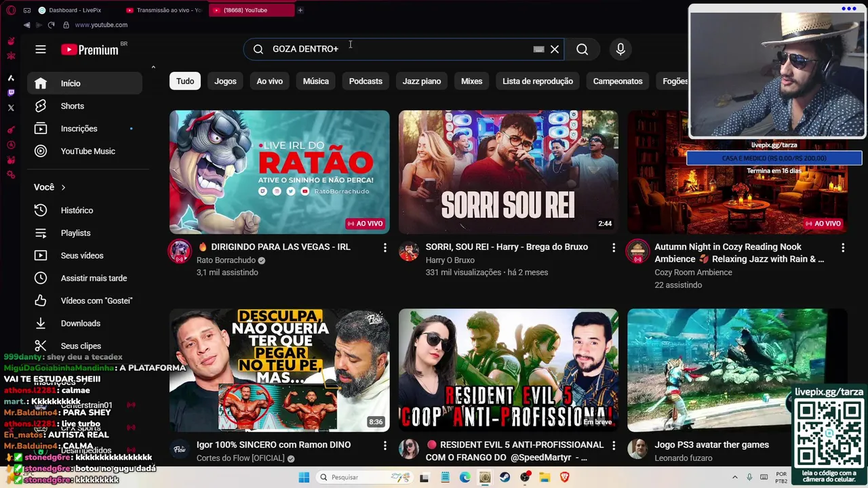Open Playlists in the sidebar
Image resolution: width=868 pixels, height=488 pixels.
(85, 233)
